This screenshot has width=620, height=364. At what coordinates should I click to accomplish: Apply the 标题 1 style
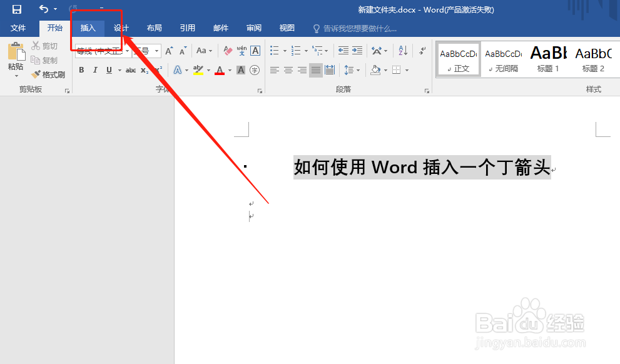pos(548,59)
